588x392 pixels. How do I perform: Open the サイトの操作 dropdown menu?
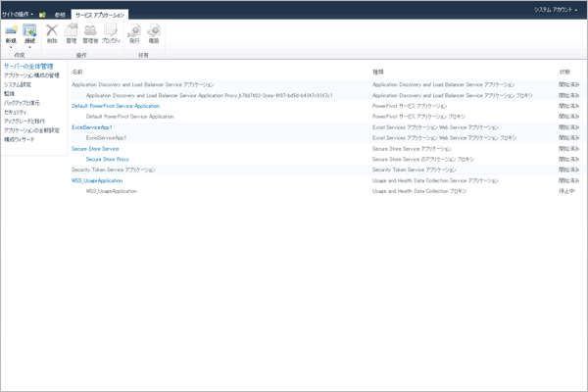coord(18,15)
